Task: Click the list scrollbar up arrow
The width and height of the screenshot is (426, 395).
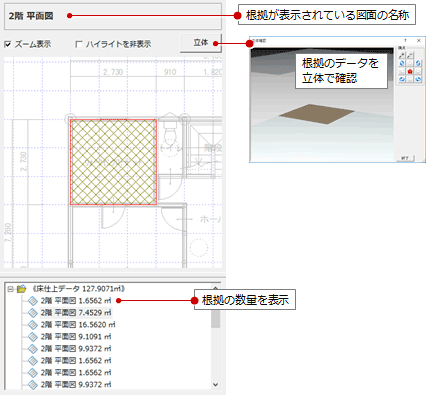Action: (216, 288)
